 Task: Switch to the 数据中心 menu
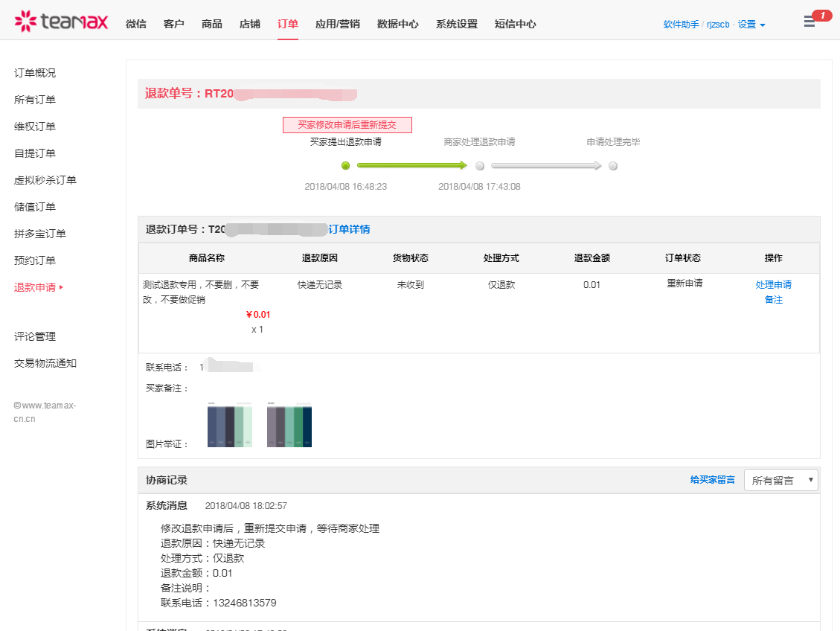click(x=397, y=24)
